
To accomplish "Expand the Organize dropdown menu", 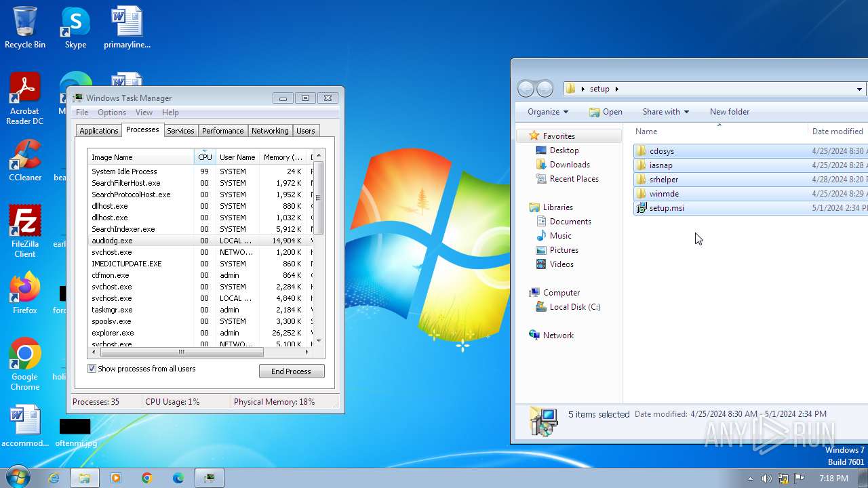I will pos(547,112).
